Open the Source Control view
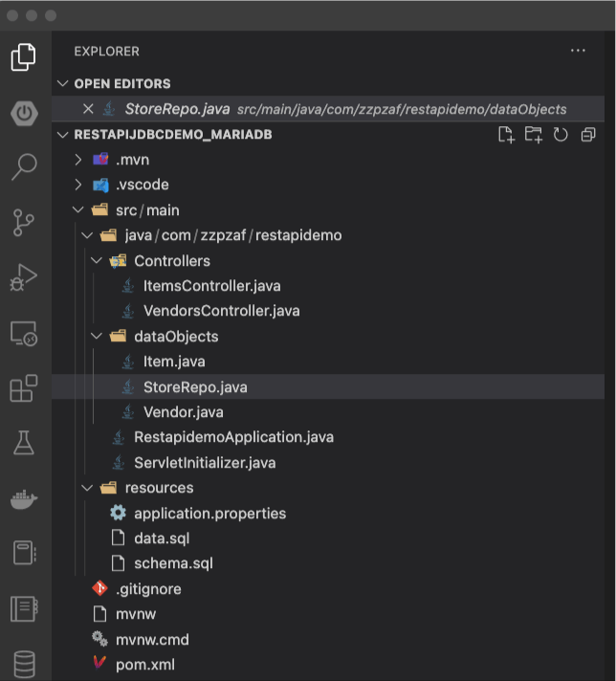This screenshot has width=616, height=681. coord(24,222)
